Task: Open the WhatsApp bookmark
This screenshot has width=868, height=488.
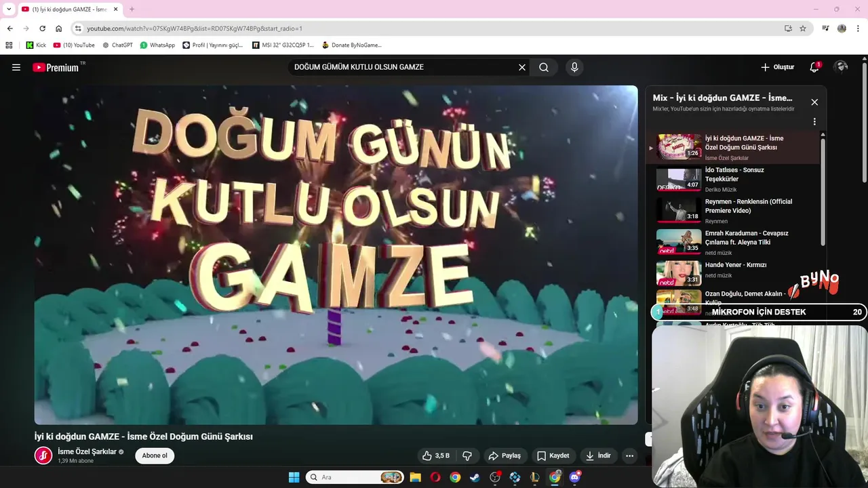Action: tap(157, 45)
